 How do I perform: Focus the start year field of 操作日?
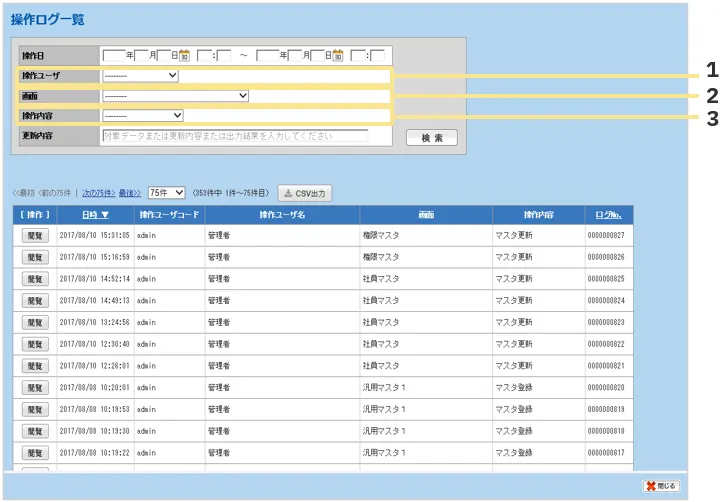pyautogui.click(x=114, y=56)
